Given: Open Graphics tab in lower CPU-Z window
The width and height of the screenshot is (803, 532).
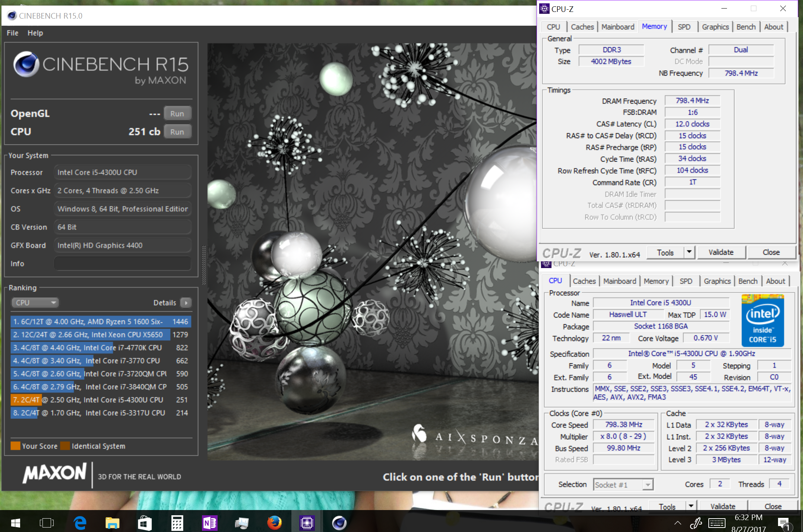Looking at the screenshot, I should (x=717, y=281).
